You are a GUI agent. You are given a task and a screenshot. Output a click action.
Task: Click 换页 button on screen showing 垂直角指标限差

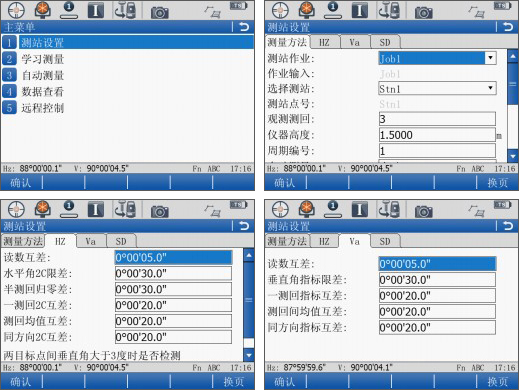tap(498, 382)
